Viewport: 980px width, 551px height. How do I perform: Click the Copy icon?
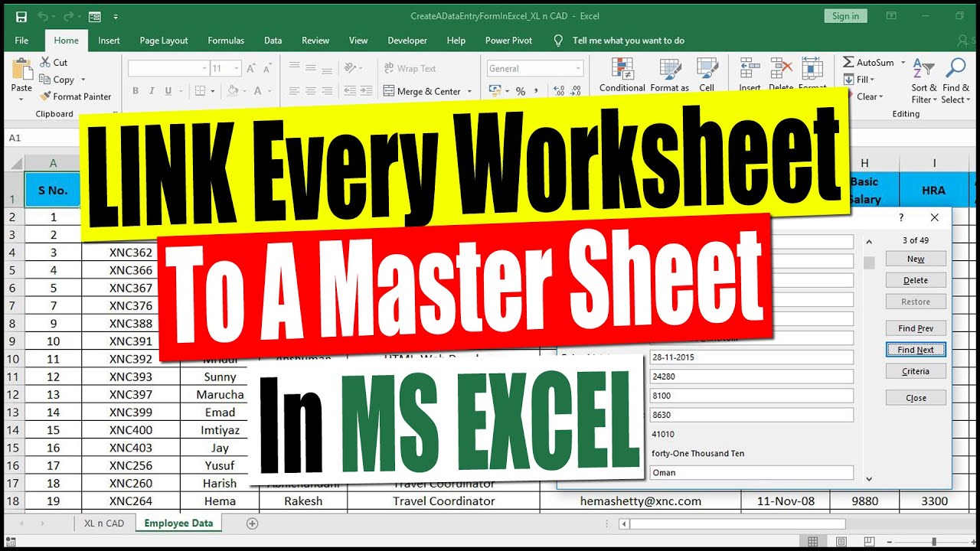(x=44, y=80)
